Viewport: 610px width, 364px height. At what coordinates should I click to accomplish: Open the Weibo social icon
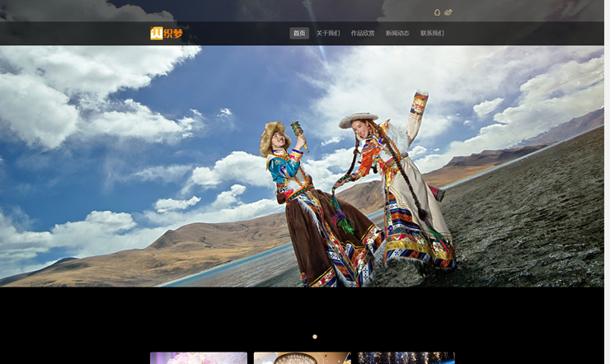(448, 12)
